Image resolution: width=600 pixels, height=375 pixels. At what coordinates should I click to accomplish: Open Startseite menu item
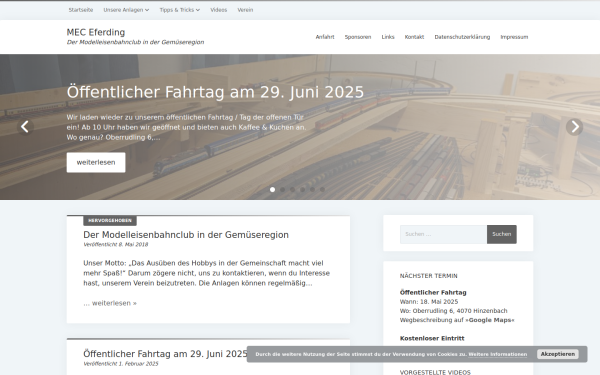pyautogui.click(x=81, y=10)
